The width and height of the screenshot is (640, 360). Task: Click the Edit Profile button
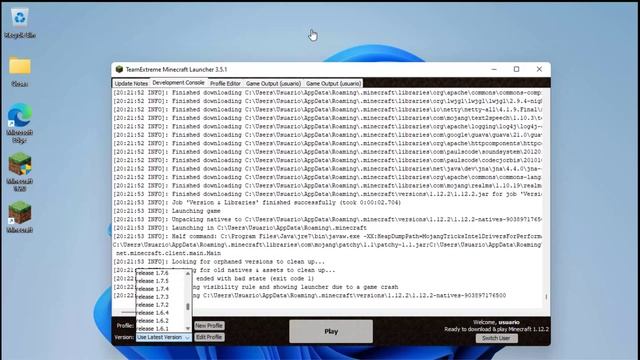[209, 337]
